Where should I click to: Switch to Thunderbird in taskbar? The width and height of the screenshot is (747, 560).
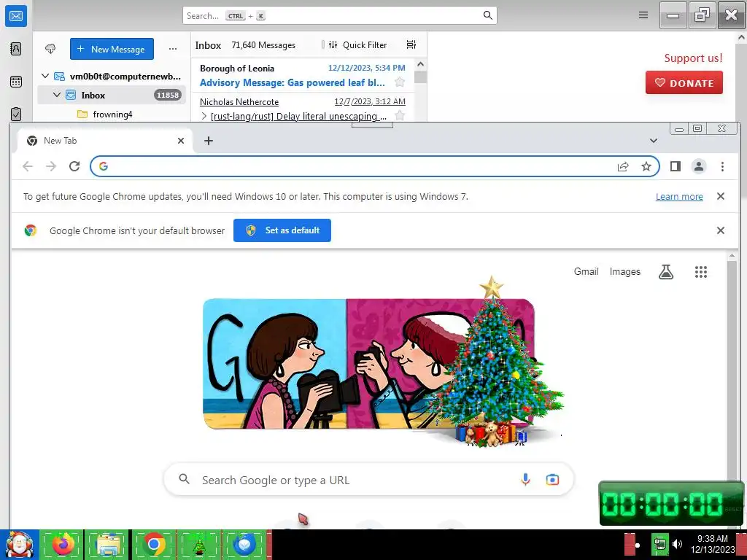pyautogui.click(x=244, y=544)
